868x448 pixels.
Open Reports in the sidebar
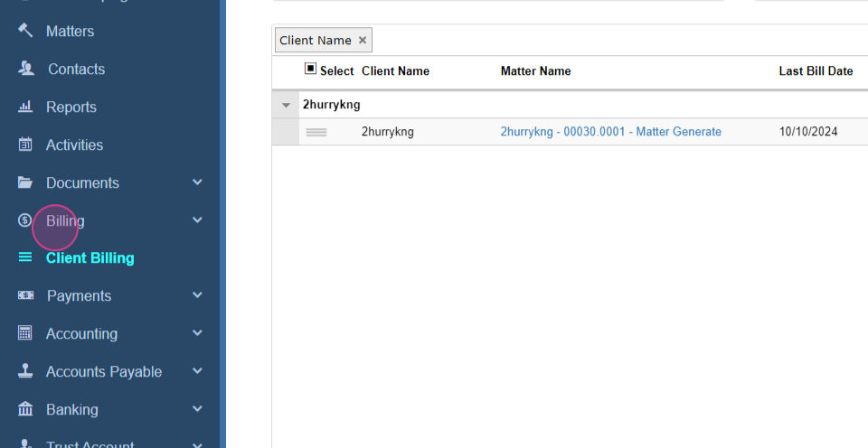(x=71, y=107)
